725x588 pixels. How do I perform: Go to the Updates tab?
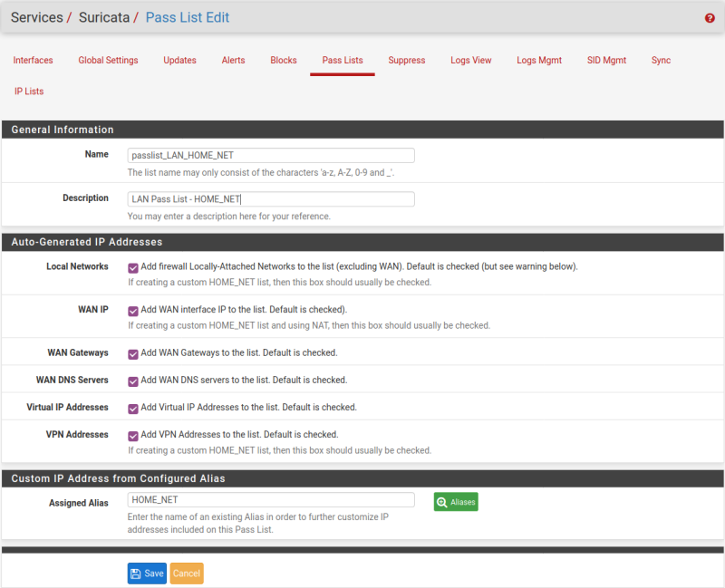(x=179, y=60)
